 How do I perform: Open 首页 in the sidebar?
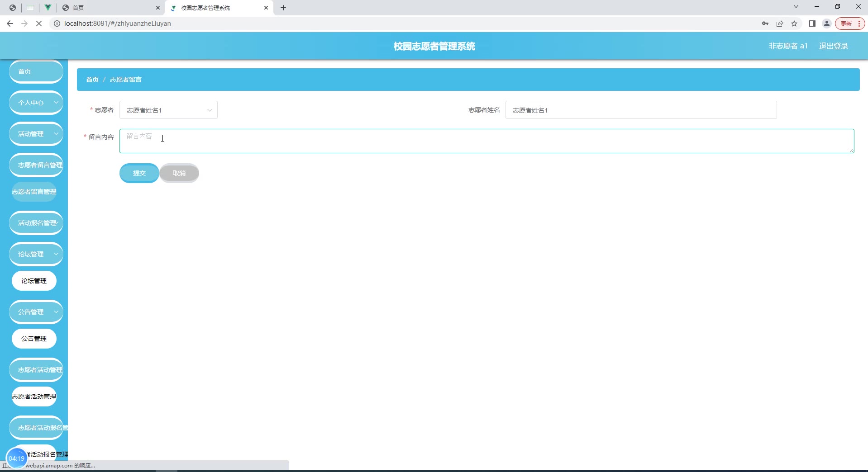tap(36, 71)
